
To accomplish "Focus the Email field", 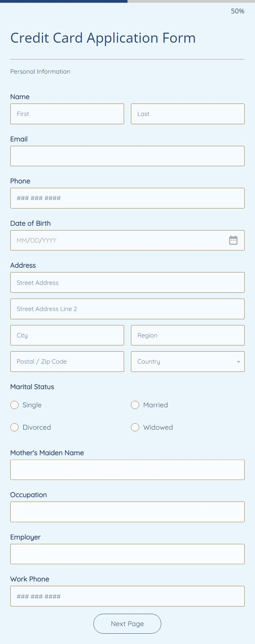I will tap(127, 156).
